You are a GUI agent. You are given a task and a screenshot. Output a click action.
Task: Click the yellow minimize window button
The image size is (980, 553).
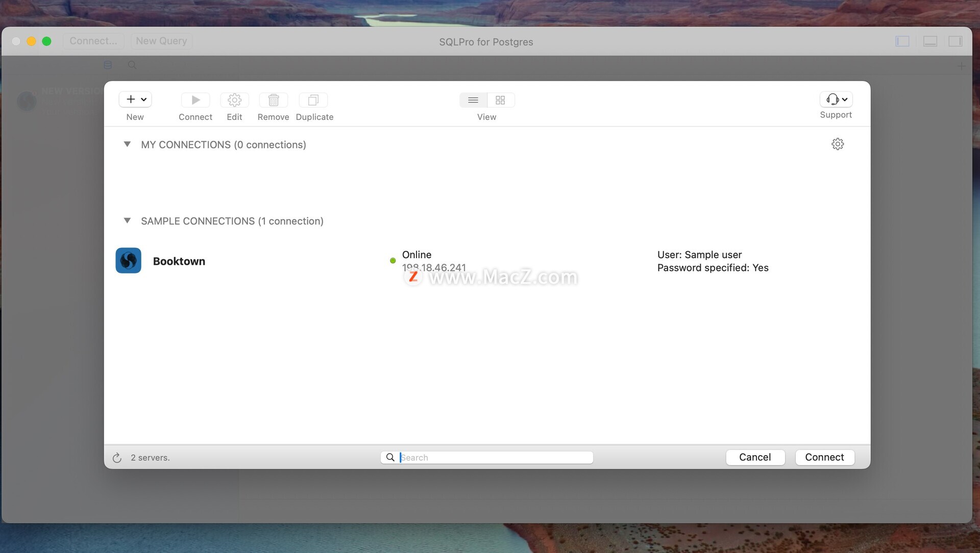pyautogui.click(x=31, y=41)
